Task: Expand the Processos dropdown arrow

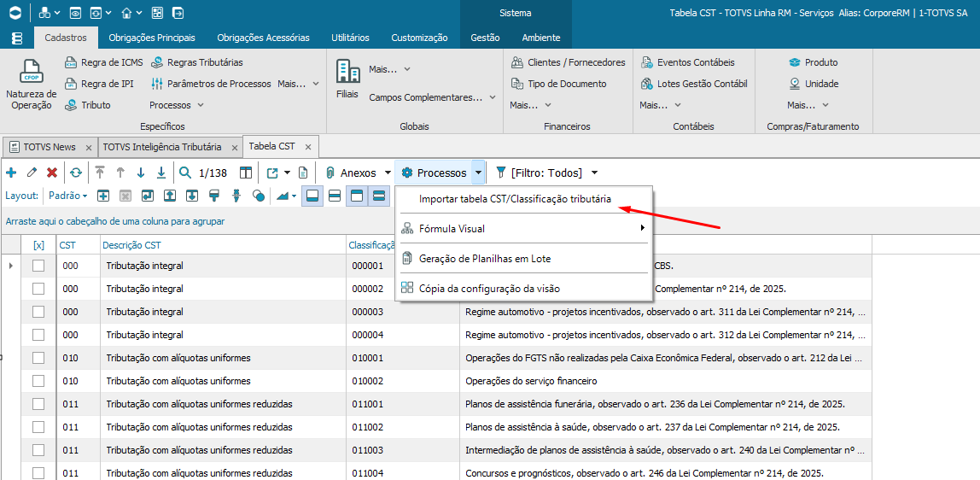Action: [478, 173]
